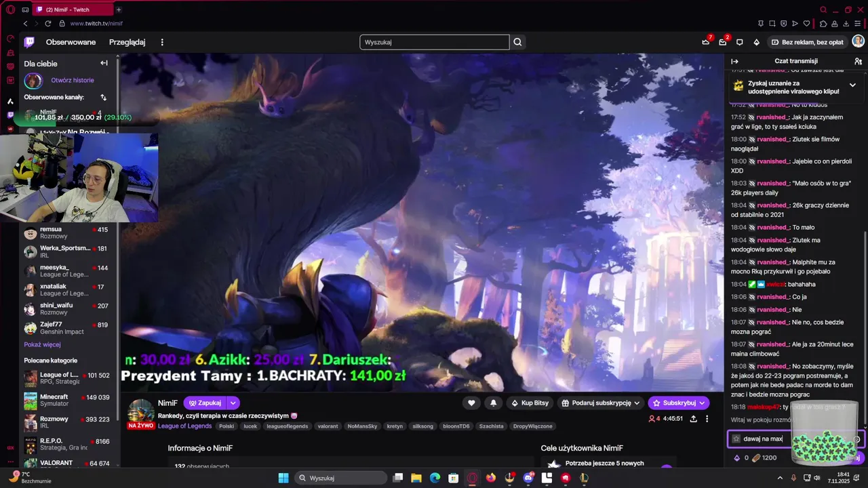Click the heart follow icon below the stream
The width and height of the screenshot is (868, 488).
pos(471,403)
